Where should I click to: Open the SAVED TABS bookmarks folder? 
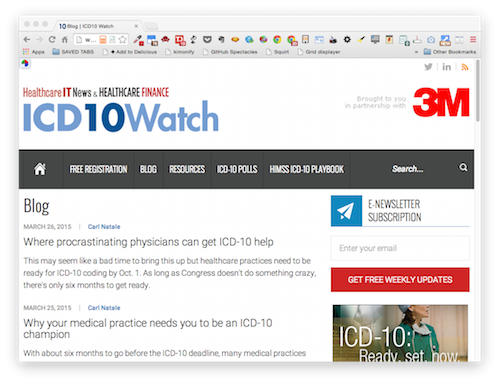[x=73, y=52]
